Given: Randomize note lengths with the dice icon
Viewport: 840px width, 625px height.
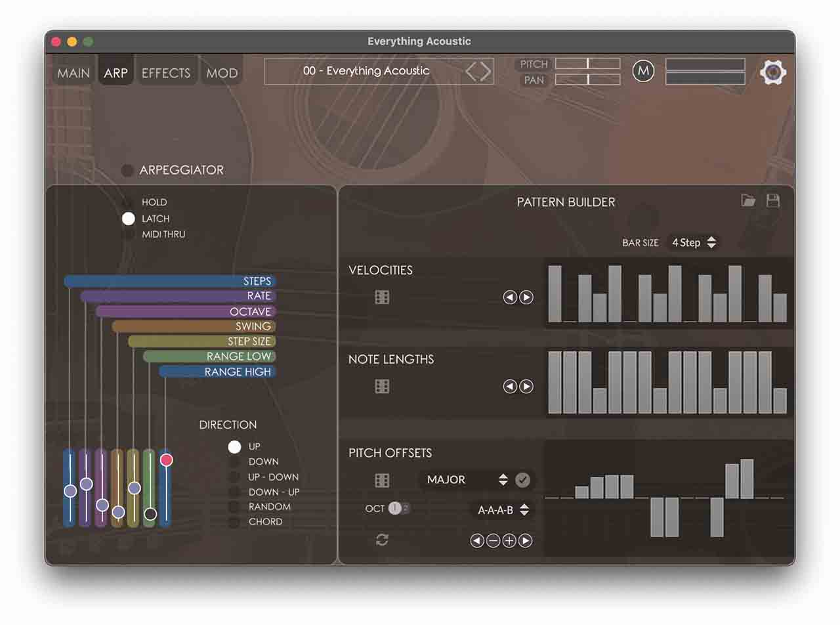Looking at the screenshot, I should [382, 387].
